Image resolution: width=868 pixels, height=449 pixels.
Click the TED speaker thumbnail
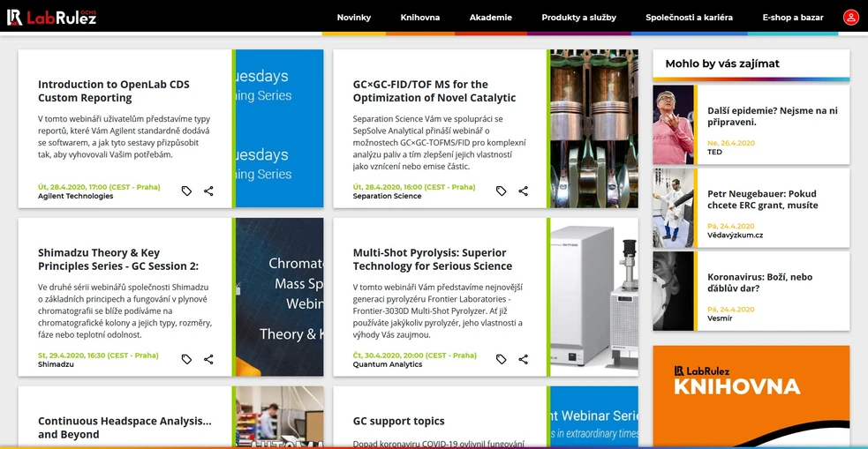pos(673,124)
